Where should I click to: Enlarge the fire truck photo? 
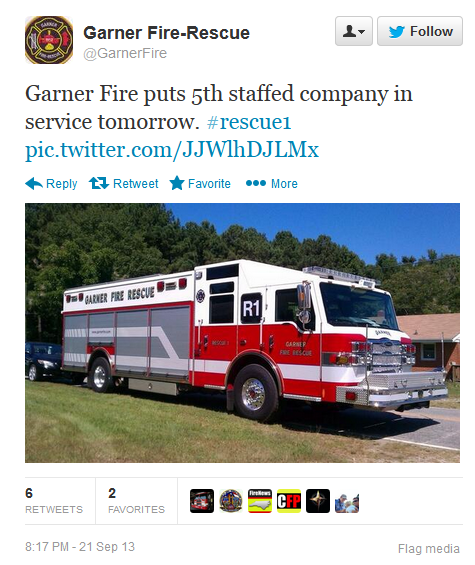tap(242, 333)
